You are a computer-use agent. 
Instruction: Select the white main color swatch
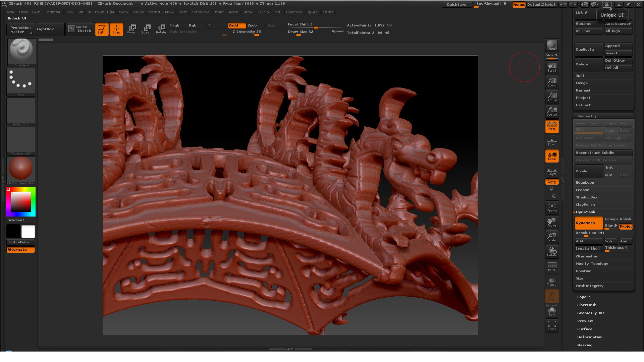pyautogui.click(x=28, y=231)
